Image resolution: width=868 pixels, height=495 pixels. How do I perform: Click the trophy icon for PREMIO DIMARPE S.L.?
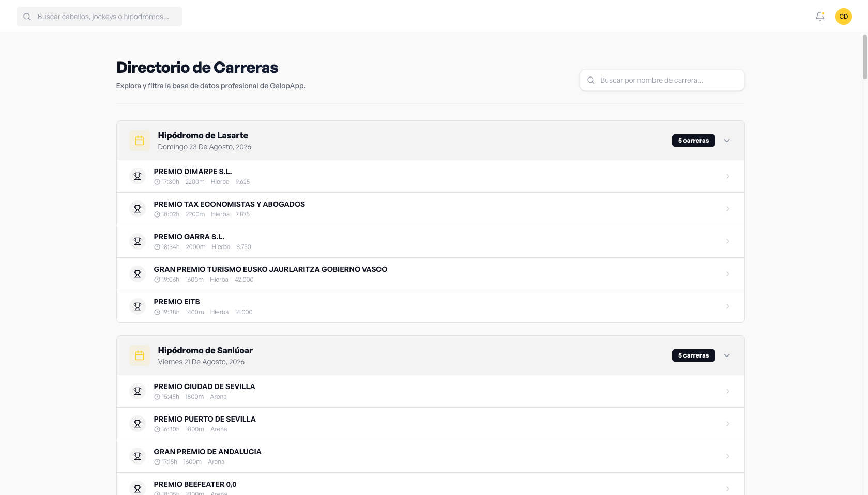pos(138,176)
